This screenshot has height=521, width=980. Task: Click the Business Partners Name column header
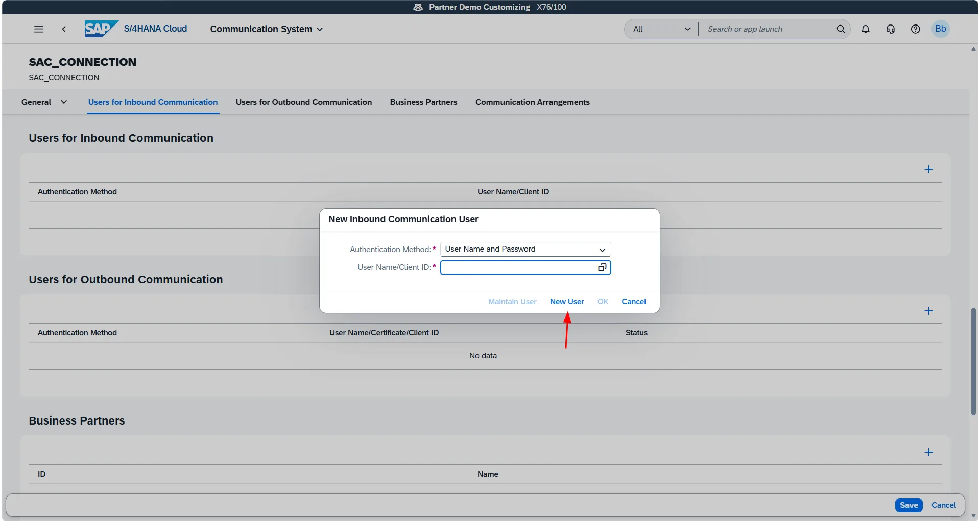click(488, 474)
